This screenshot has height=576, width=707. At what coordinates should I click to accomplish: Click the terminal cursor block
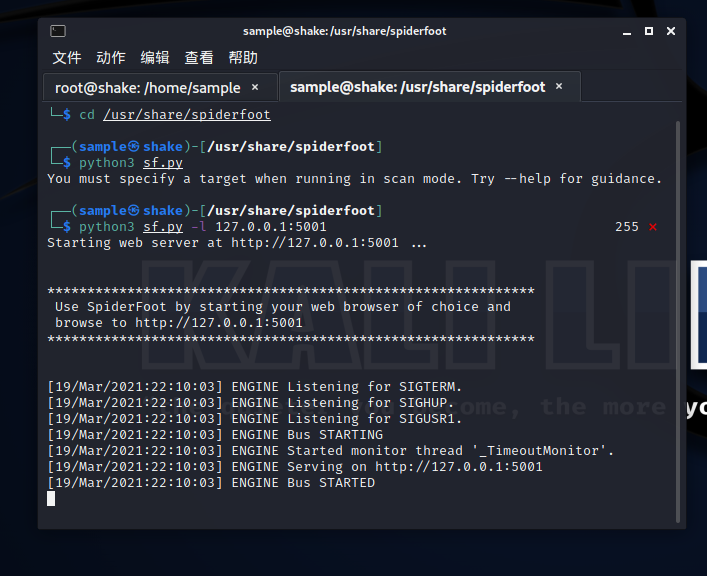(51, 499)
